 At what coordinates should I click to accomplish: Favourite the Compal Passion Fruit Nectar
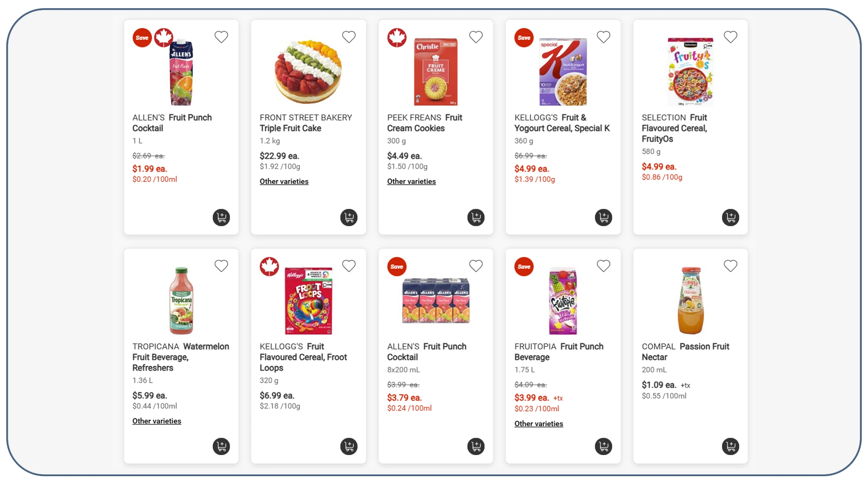(x=731, y=265)
